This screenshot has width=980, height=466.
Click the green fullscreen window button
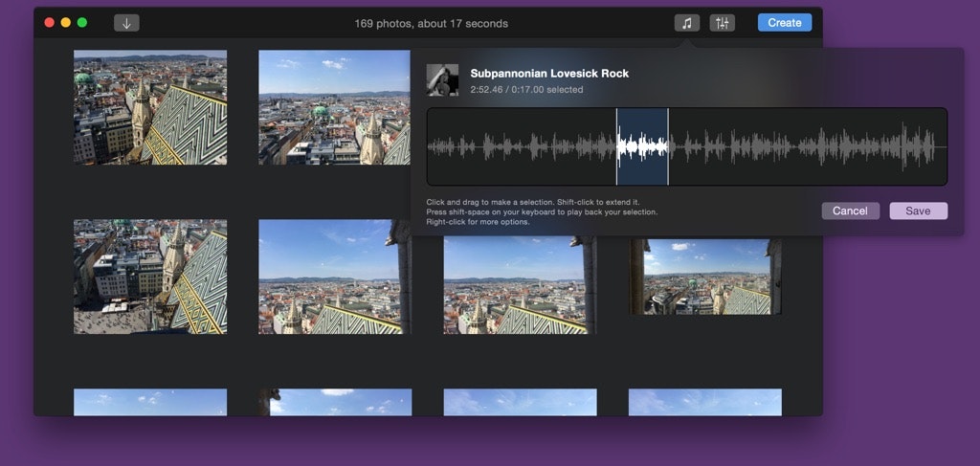point(82,23)
